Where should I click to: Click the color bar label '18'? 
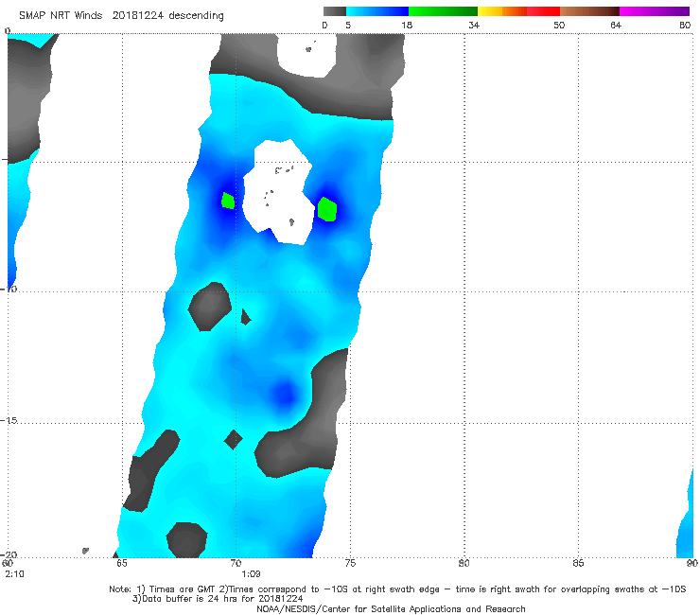click(x=407, y=25)
